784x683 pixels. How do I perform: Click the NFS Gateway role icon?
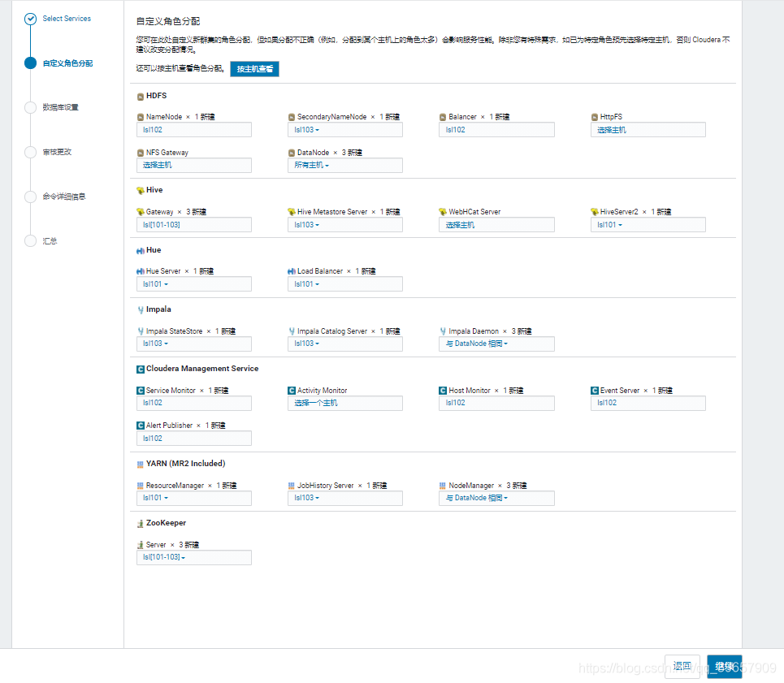(x=141, y=153)
